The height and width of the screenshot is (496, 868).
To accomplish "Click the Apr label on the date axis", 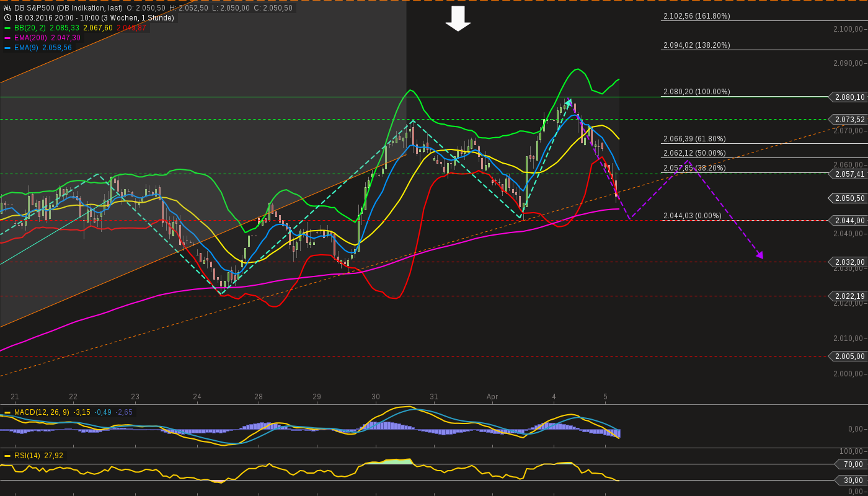I will click(x=492, y=397).
